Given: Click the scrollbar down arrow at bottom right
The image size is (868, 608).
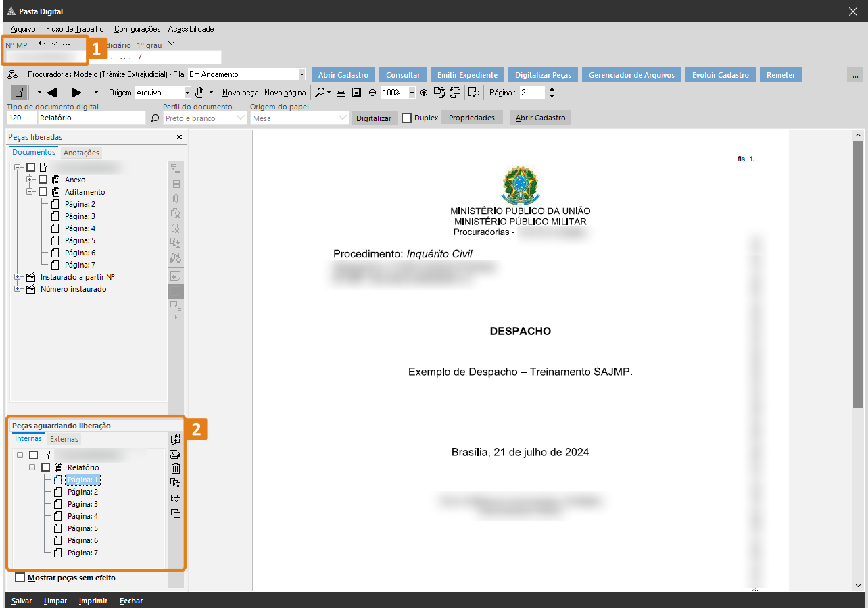Looking at the screenshot, I should [858, 586].
